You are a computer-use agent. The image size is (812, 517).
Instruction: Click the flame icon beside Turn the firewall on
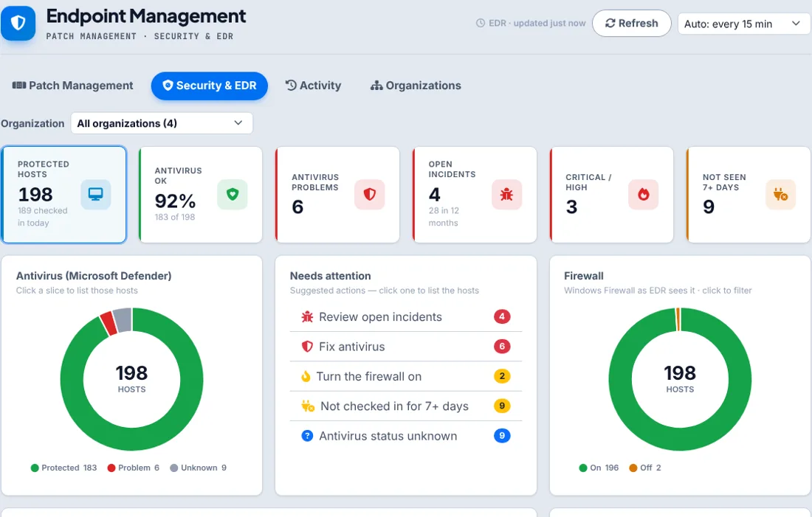click(x=306, y=376)
